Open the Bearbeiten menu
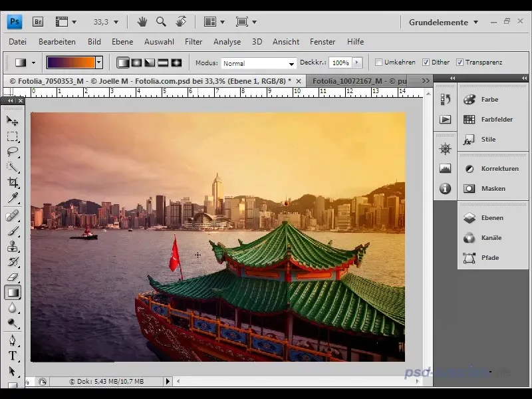Image resolution: width=532 pixels, height=399 pixels. (x=57, y=42)
